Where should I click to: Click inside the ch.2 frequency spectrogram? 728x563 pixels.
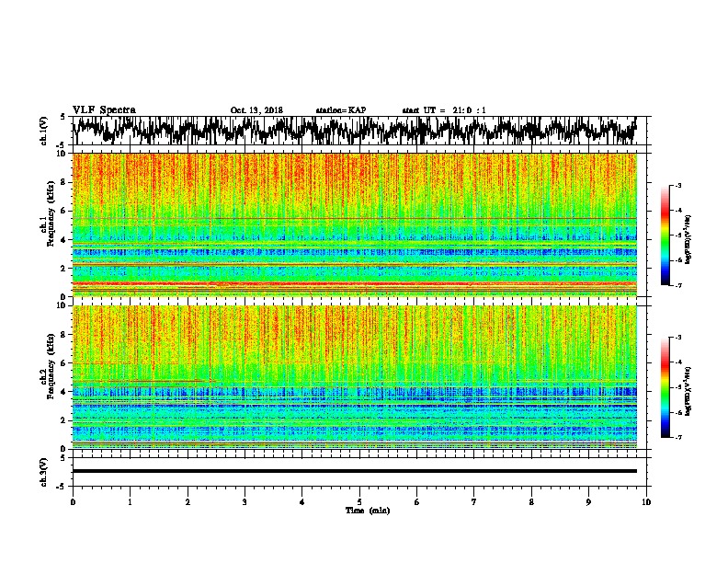click(x=355, y=377)
